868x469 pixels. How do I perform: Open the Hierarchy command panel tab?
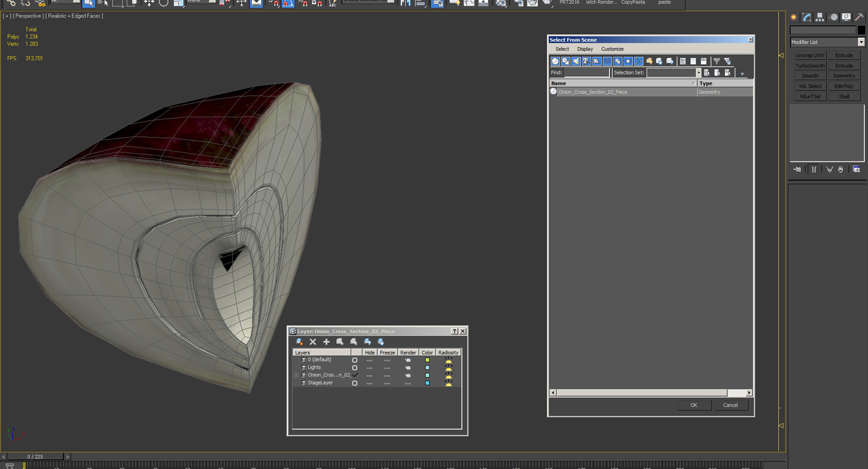click(x=820, y=17)
